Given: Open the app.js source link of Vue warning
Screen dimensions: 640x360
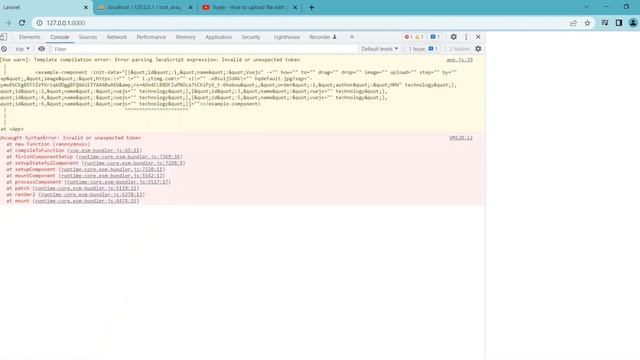Looking at the screenshot, I should coord(460,60).
